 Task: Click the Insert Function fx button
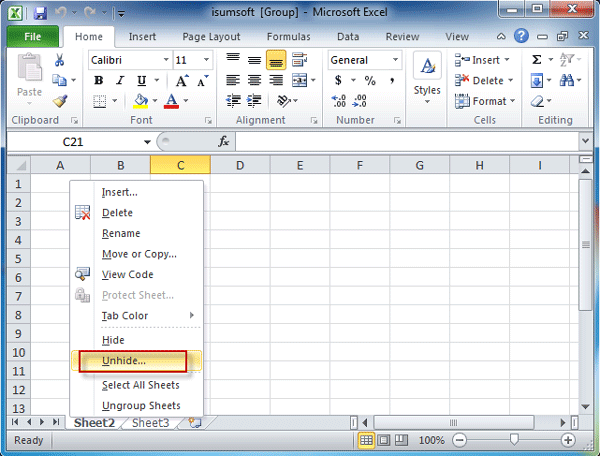pos(223,142)
